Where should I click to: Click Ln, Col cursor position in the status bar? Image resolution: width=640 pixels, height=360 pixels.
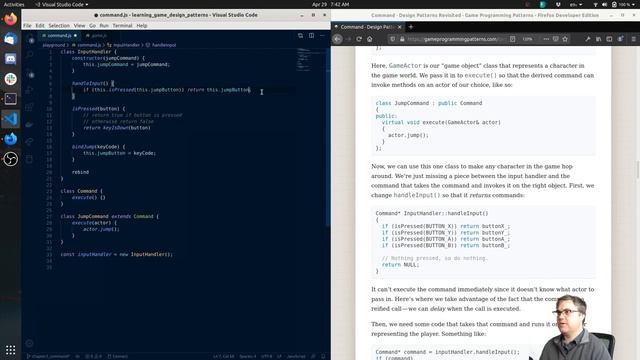tap(224, 356)
